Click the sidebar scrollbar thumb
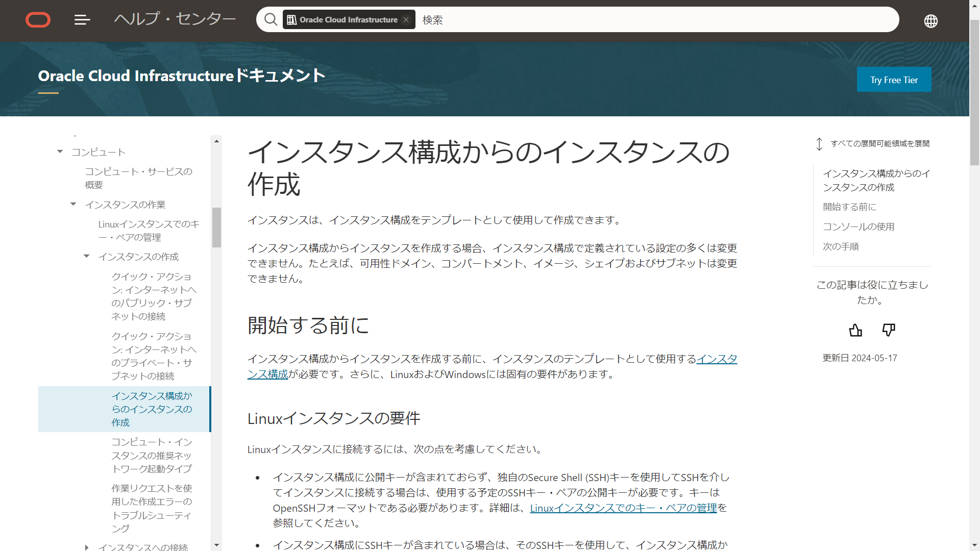This screenshot has height=551, width=980. click(216, 228)
